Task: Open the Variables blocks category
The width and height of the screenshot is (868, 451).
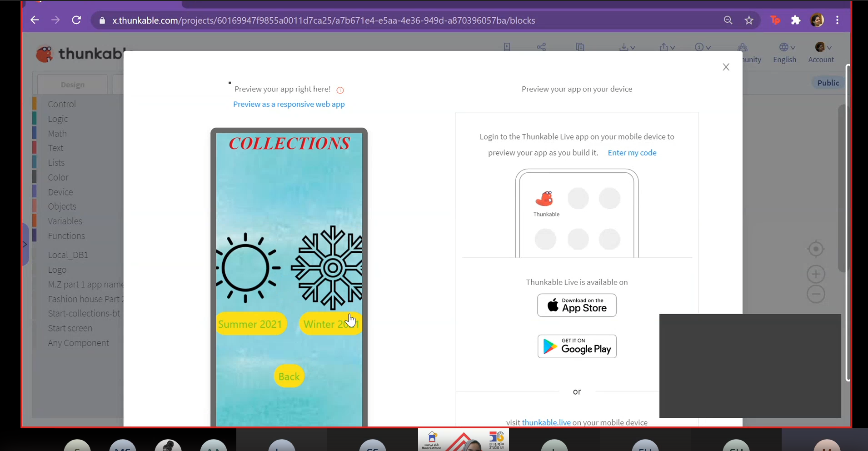Action: (65, 221)
